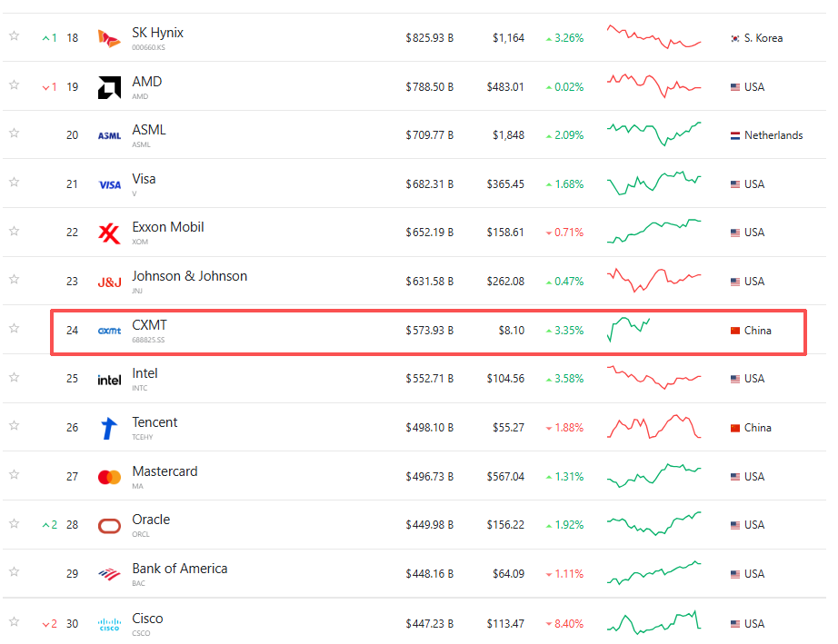The height and width of the screenshot is (644, 838).
Task: Click Oracle's favorite star icon
Action: pos(15,523)
